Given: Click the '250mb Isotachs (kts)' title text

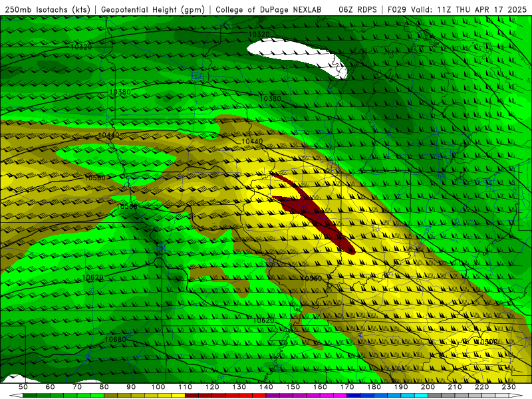Looking at the screenshot, I should [48, 10].
